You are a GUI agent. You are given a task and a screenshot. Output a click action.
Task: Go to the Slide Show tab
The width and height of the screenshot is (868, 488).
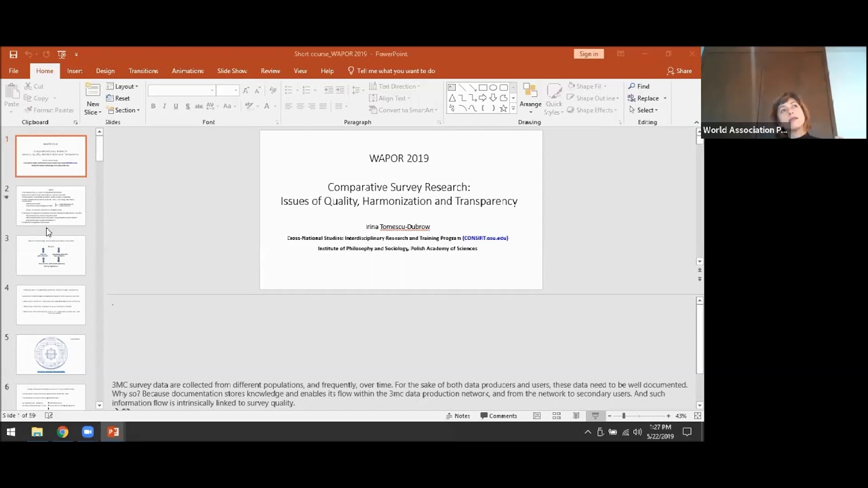[x=232, y=70]
